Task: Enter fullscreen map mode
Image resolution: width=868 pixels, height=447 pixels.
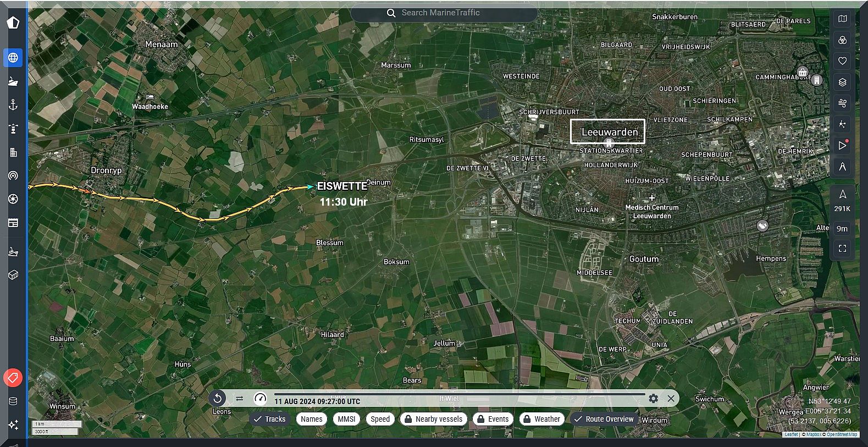Action: [842, 249]
